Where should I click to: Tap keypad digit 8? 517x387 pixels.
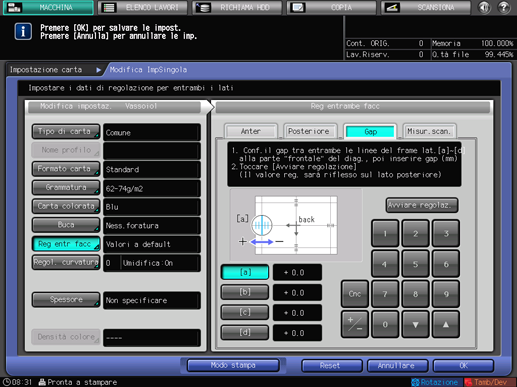coord(415,294)
